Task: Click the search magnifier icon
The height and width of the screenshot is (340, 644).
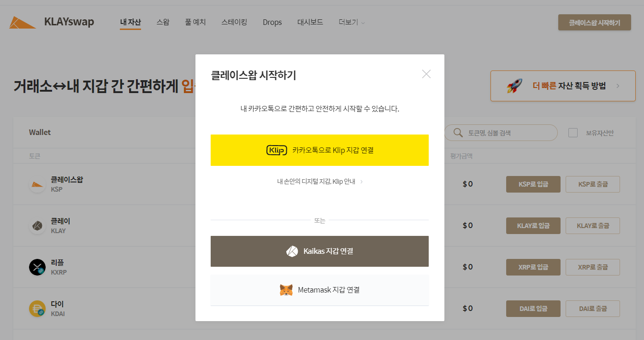Action: pos(458,133)
